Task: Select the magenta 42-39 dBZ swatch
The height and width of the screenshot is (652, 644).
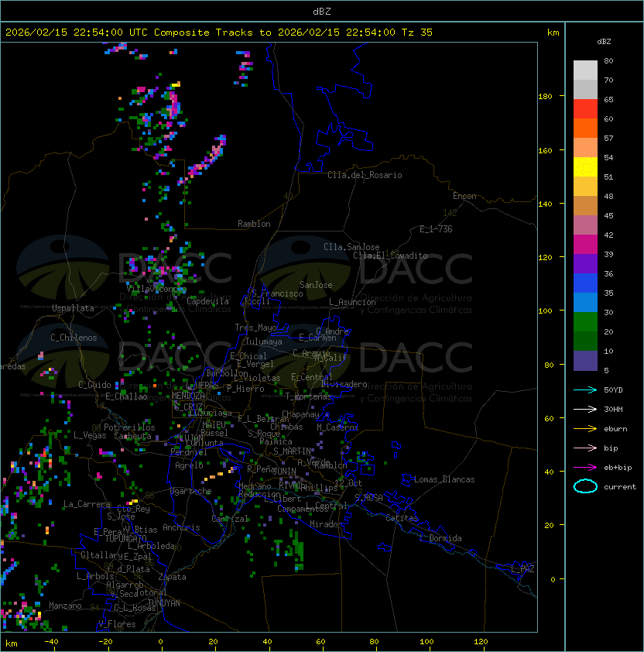Action: 585,245
